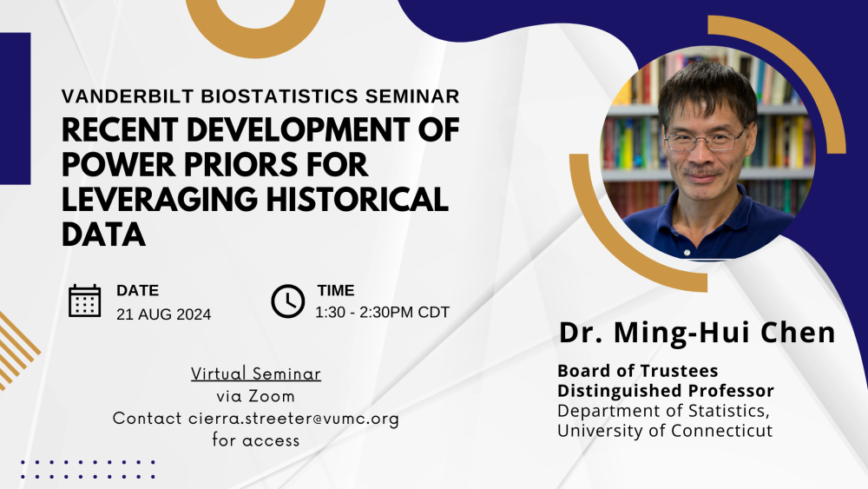Click the underlined Virtual Seminar text
868x489 pixels.
[256, 374]
